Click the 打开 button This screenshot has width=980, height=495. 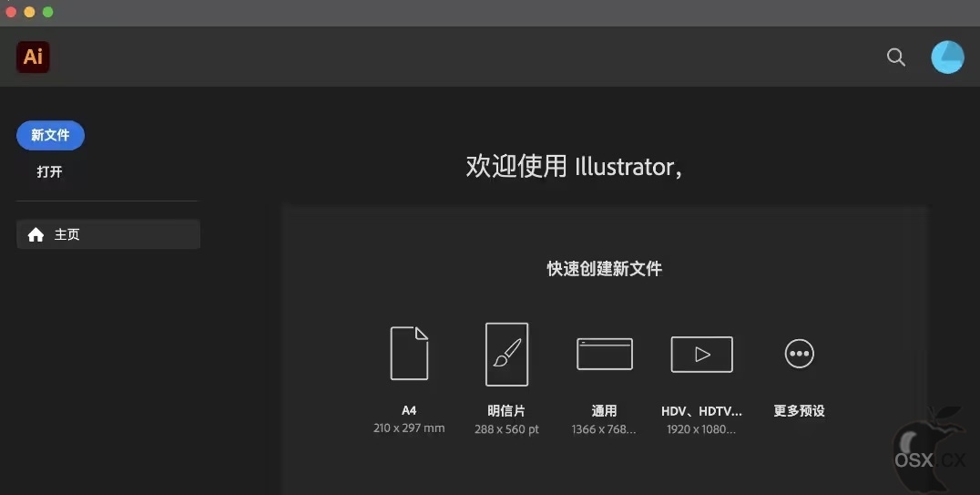click(x=49, y=171)
